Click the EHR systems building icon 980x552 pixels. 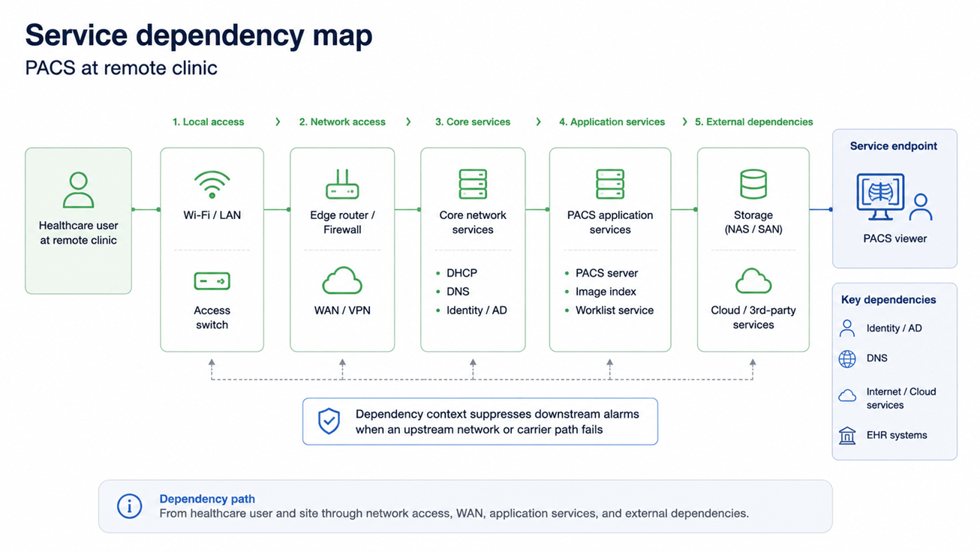(847, 435)
